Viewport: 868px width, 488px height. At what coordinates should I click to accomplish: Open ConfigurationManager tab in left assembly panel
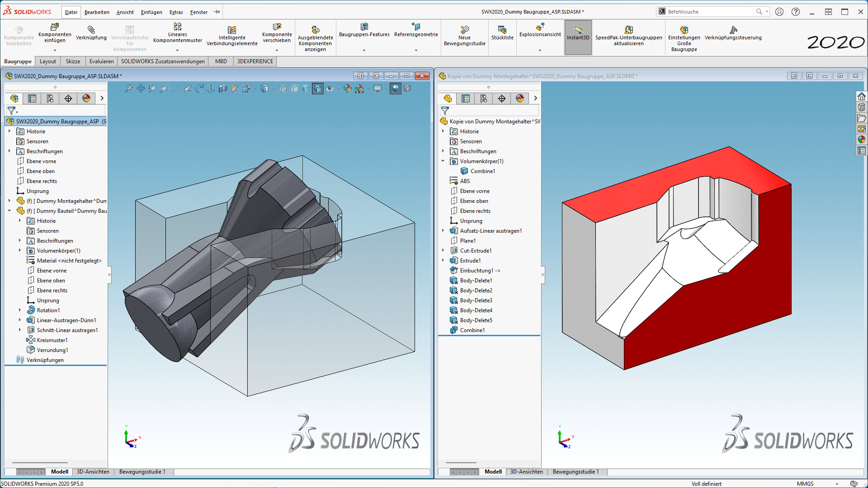tap(50, 99)
